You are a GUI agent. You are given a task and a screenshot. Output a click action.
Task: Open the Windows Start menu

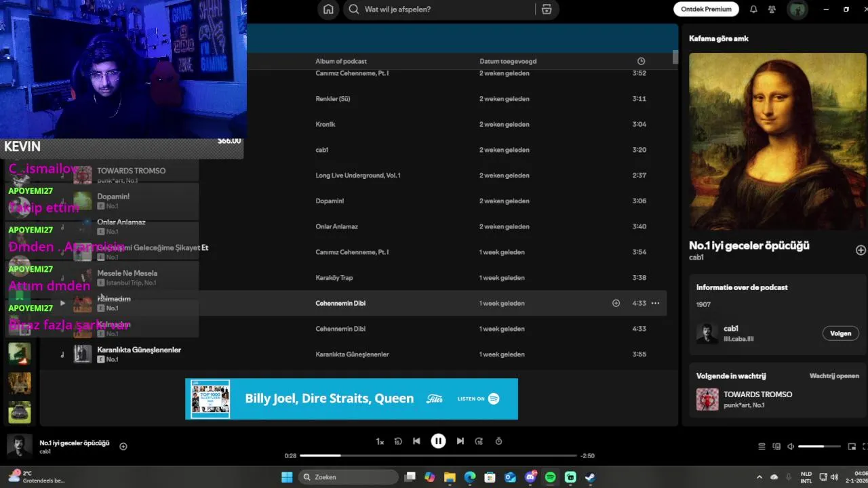287,477
